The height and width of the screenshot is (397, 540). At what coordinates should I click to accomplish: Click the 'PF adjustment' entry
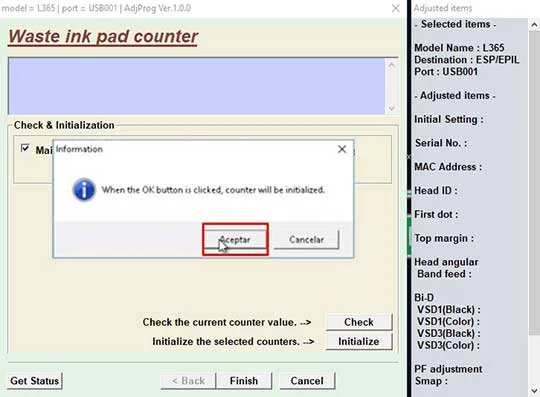(448, 369)
